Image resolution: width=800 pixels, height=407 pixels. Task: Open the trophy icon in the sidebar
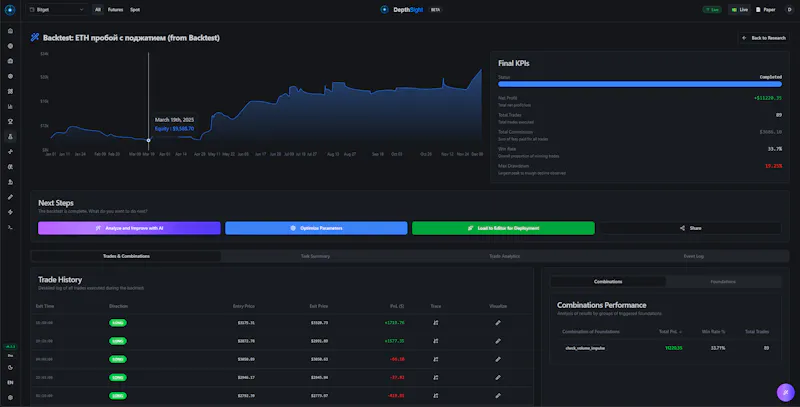10,121
